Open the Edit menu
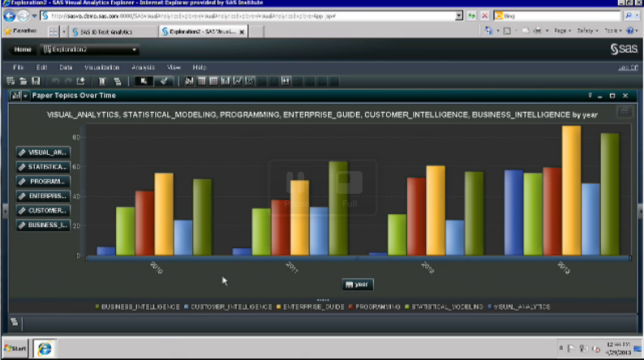This screenshot has height=360, width=644. pyautogui.click(x=41, y=67)
